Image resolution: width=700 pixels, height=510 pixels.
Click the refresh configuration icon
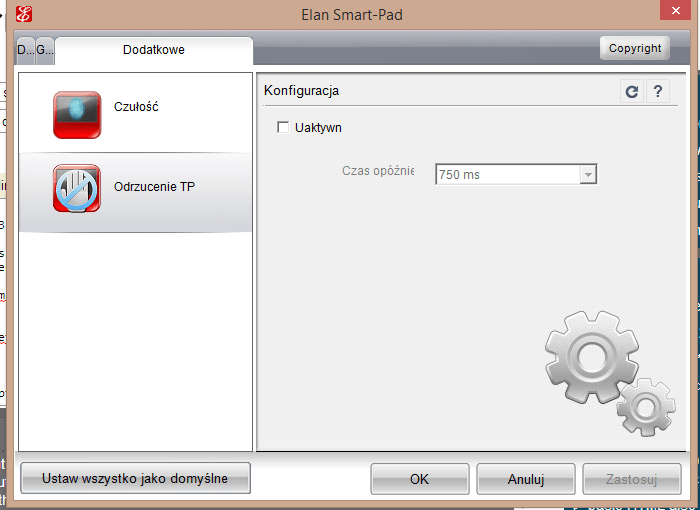pos(632,92)
